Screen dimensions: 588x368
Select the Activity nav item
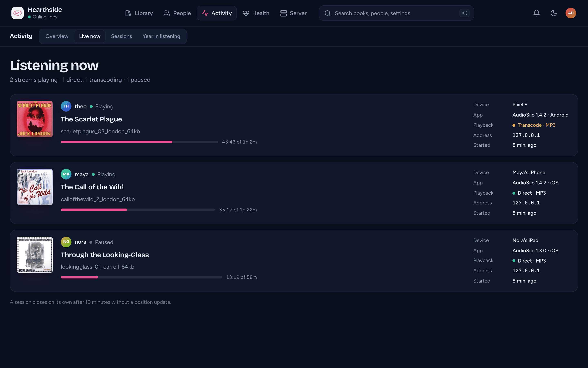[217, 13]
